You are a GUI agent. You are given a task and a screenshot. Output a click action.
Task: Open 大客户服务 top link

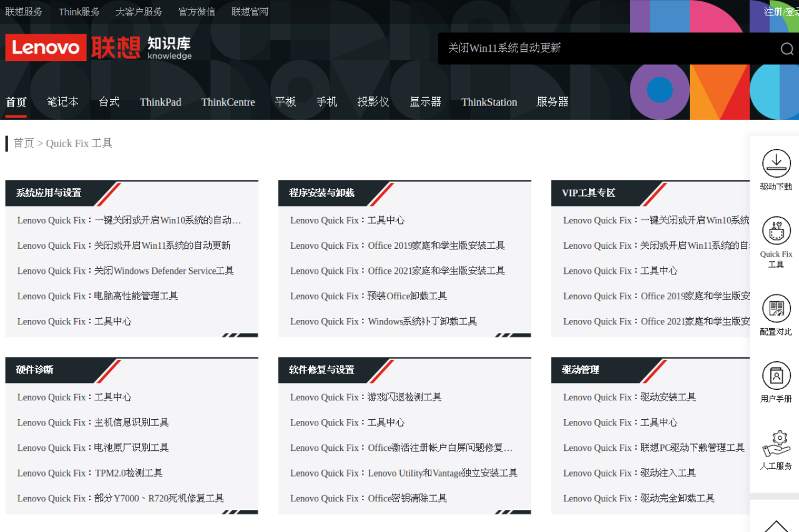[139, 12]
